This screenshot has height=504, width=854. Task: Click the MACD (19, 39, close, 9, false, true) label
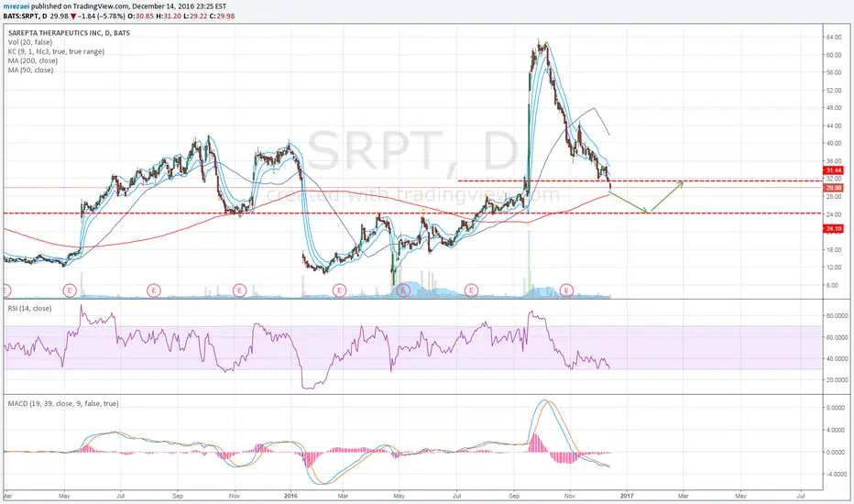(x=63, y=404)
